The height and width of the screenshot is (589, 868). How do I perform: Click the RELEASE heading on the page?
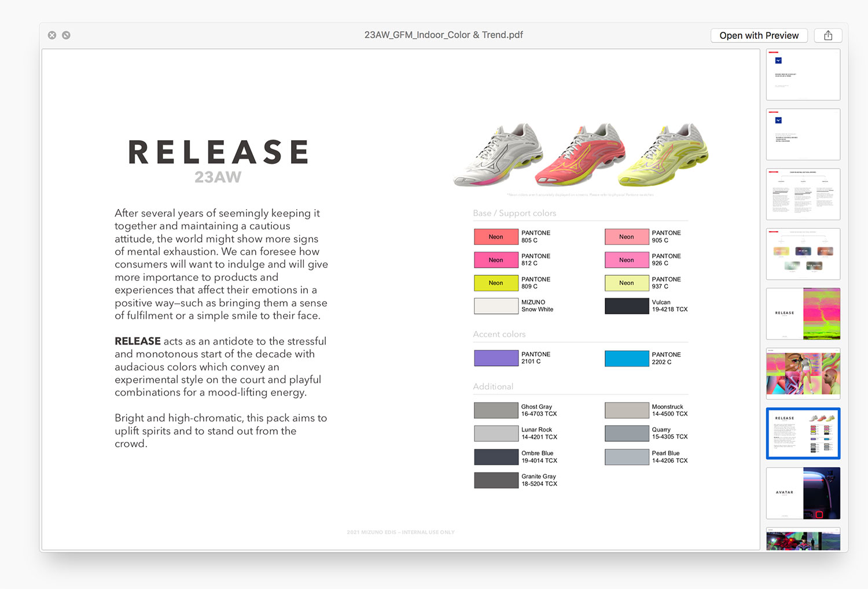click(x=218, y=152)
